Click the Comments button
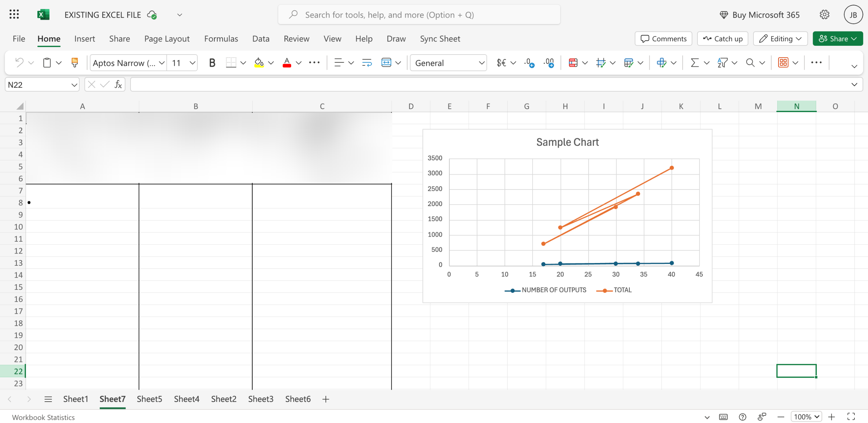 point(663,39)
